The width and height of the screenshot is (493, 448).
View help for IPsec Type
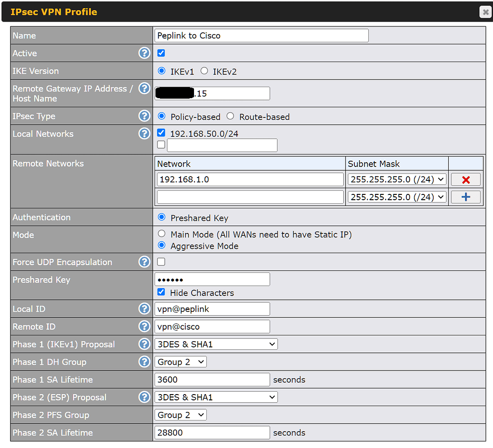(x=144, y=115)
